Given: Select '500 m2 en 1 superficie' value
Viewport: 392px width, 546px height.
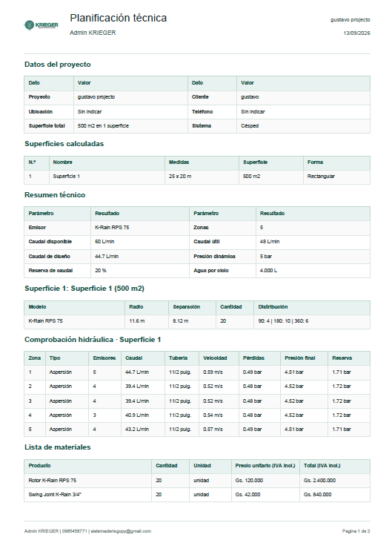Looking at the screenshot, I should (x=103, y=125).
